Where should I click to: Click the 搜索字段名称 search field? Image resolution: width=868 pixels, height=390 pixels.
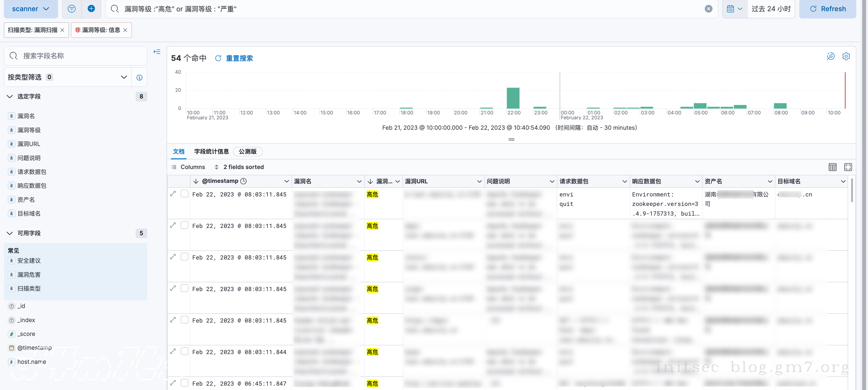coord(76,56)
